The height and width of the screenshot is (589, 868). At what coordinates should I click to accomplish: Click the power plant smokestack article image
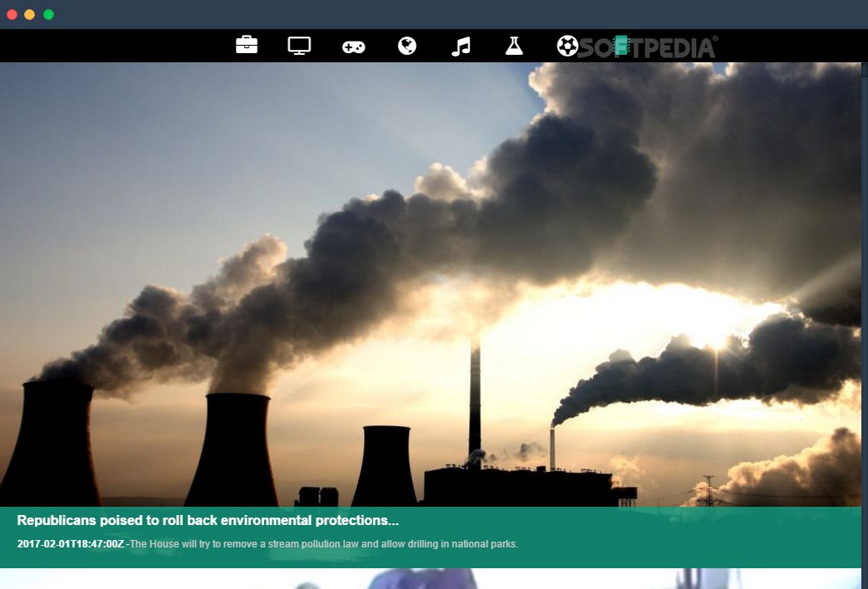(430, 285)
